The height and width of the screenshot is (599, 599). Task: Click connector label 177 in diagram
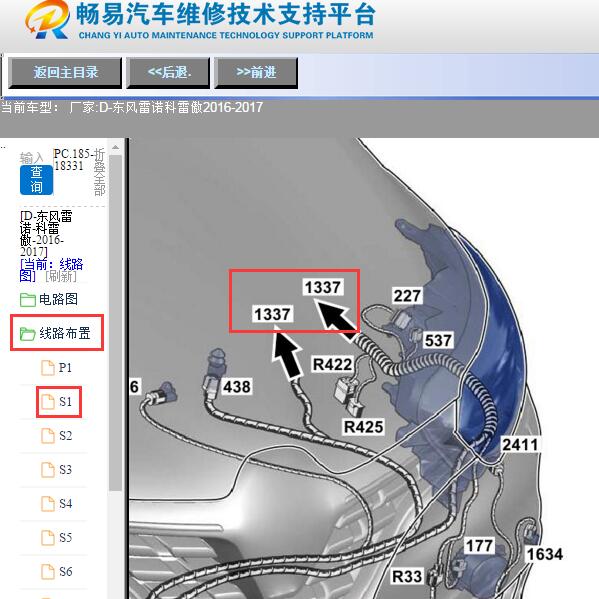click(x=479, y=546)
